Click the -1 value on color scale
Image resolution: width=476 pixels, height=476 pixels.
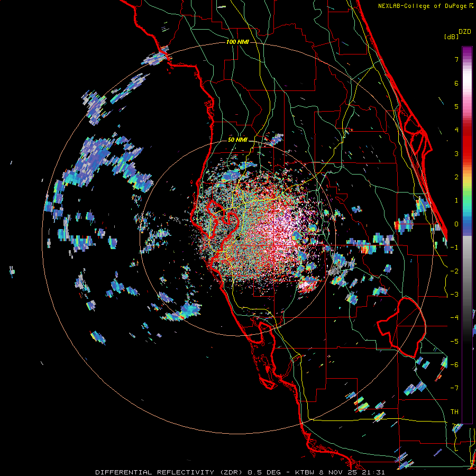click(454, 248)
